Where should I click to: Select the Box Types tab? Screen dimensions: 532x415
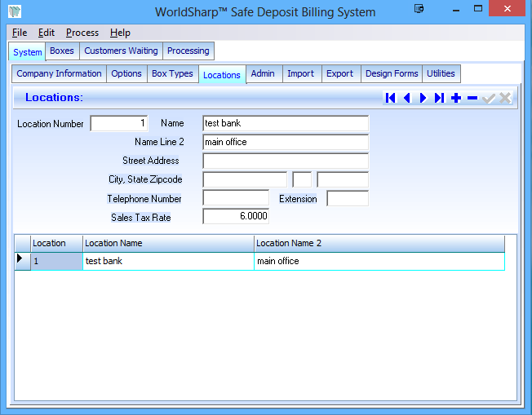(x=172, y=73)
